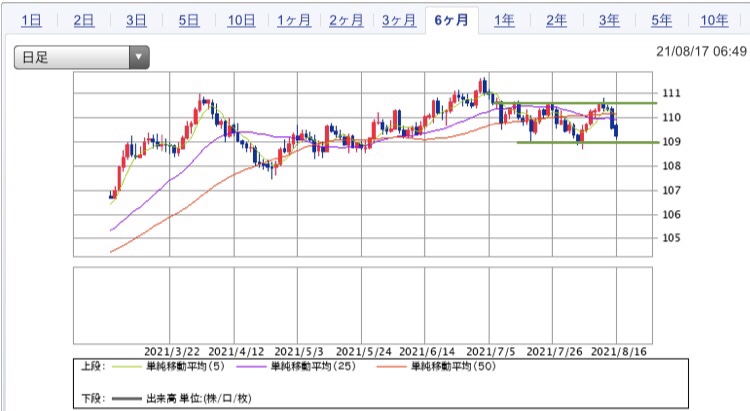Click the 上段 legend row label

[93, 367]
